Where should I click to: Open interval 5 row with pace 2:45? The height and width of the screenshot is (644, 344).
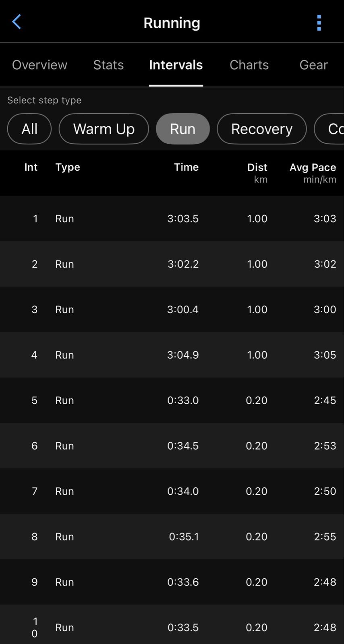[x=172, y=400]
